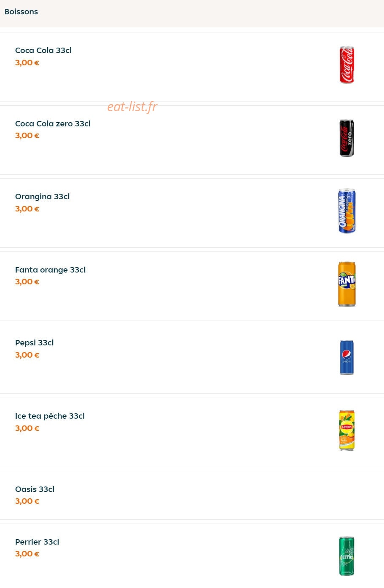This screenshot has width=384, height=588.
Task: Open the orange Fanta can image
Action: pyautogui.click(x=346, y=284)
